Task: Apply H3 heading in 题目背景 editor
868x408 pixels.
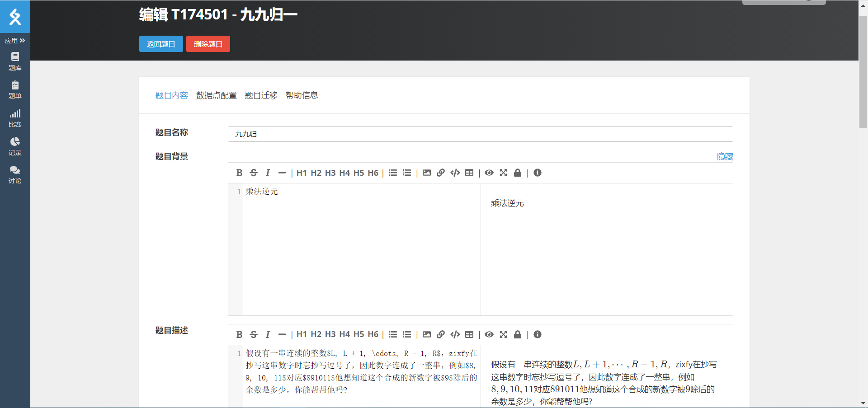Action: [x=330, y=173]
